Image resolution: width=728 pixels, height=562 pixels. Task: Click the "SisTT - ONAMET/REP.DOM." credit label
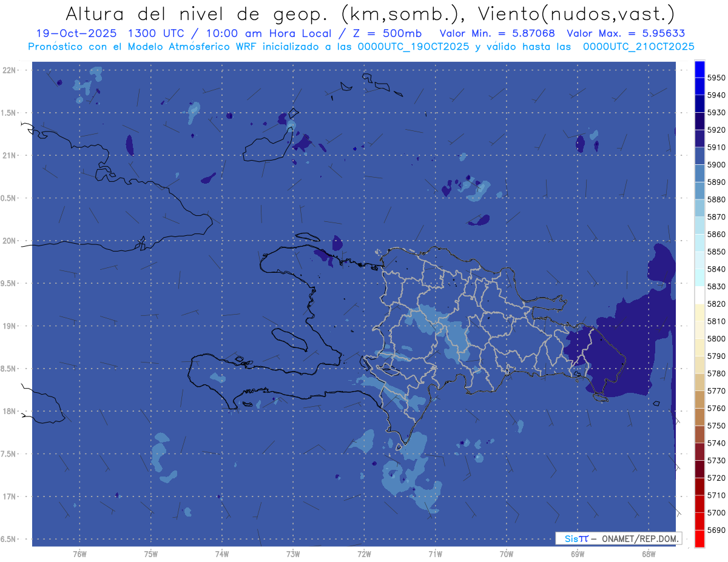[618, 538]
